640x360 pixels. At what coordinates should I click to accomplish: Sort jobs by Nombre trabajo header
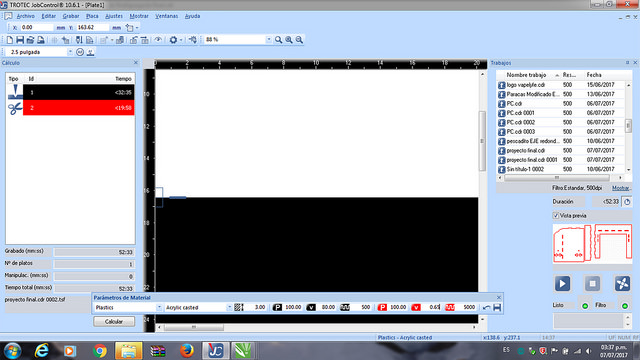(x=529, y=75)
